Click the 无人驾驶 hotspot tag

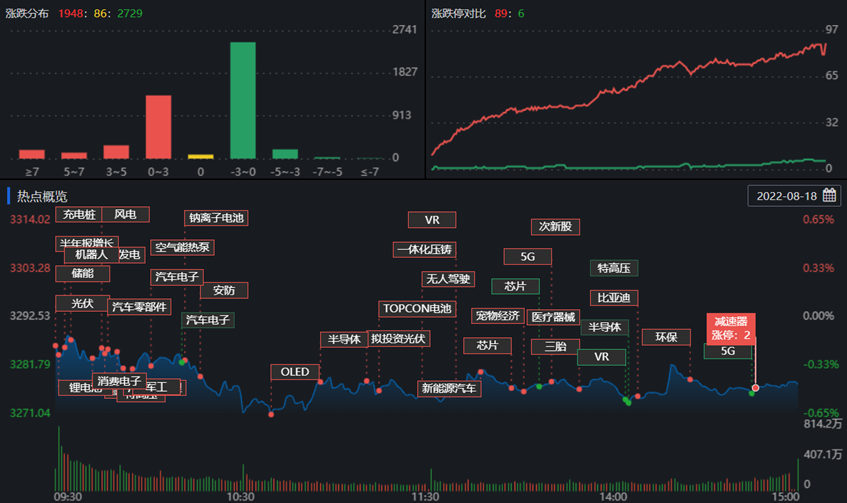tap(448, 279)
